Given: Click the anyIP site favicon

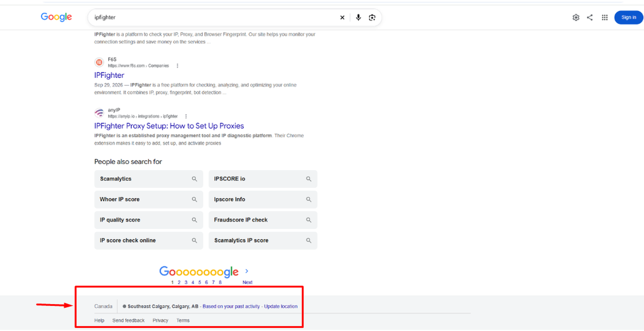Looking at the screenshot, I should coord(99,113).
